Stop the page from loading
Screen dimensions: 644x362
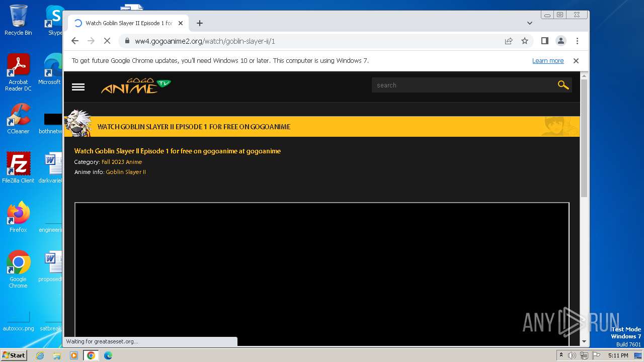click(107, 41)
